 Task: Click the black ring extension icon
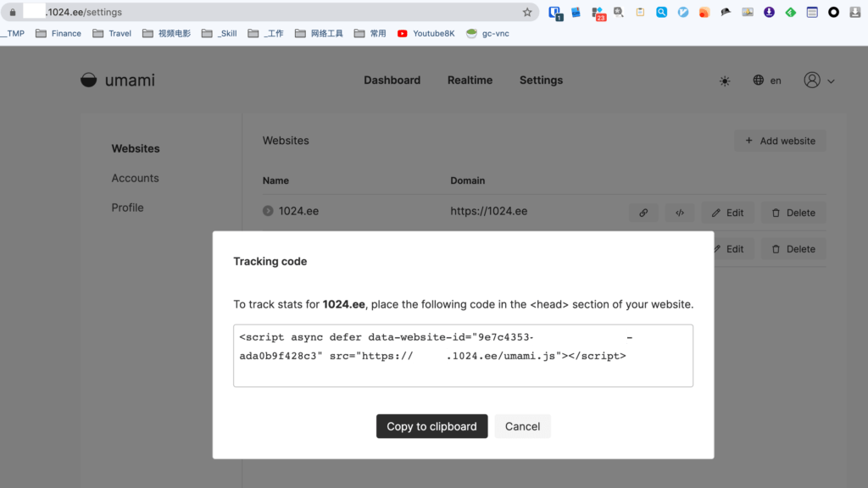coord(833,12)
